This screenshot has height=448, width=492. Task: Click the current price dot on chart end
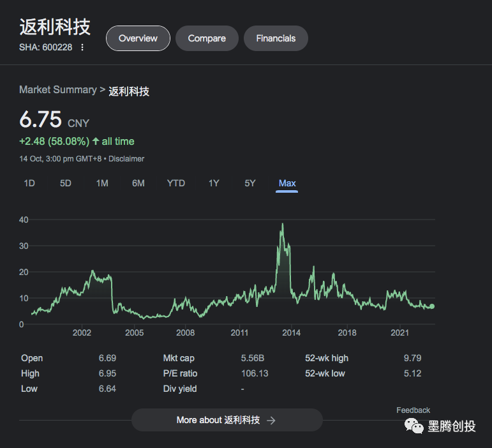click(x=432, y=306)
